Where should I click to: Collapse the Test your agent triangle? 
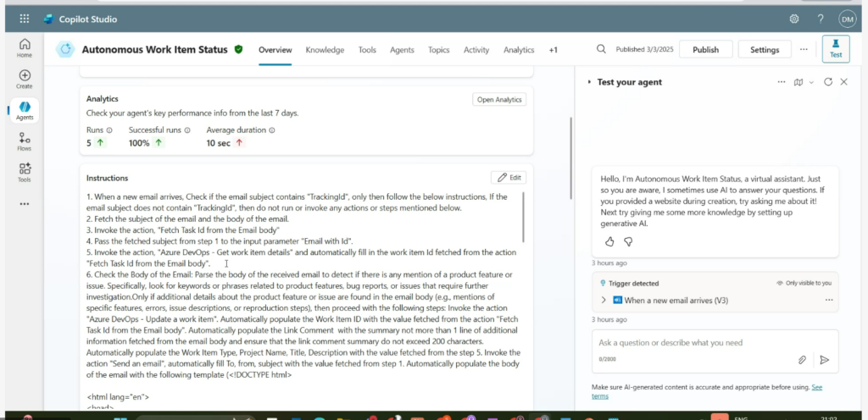[589, 82]
